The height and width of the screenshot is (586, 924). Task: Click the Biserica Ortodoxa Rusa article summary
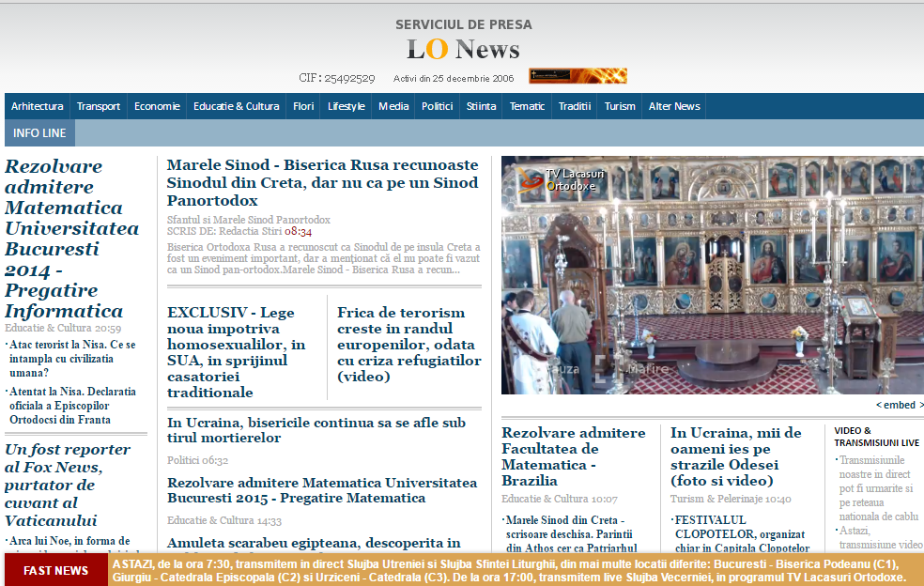tap(324, 258)
